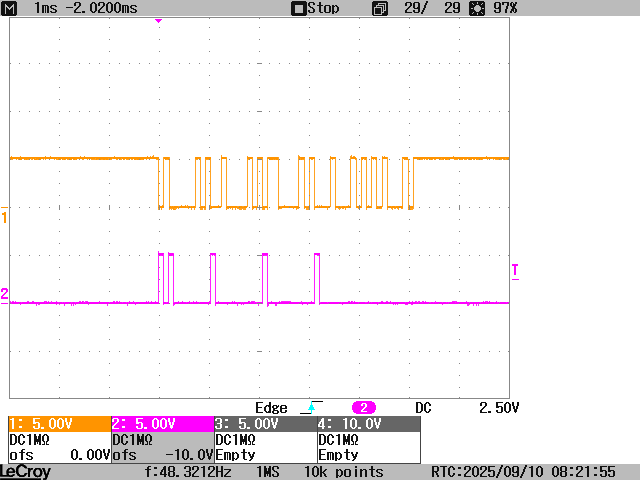The image size is (640, 480).
Task: Click the -2.0200ms delay value
Action: pos(102,8)
